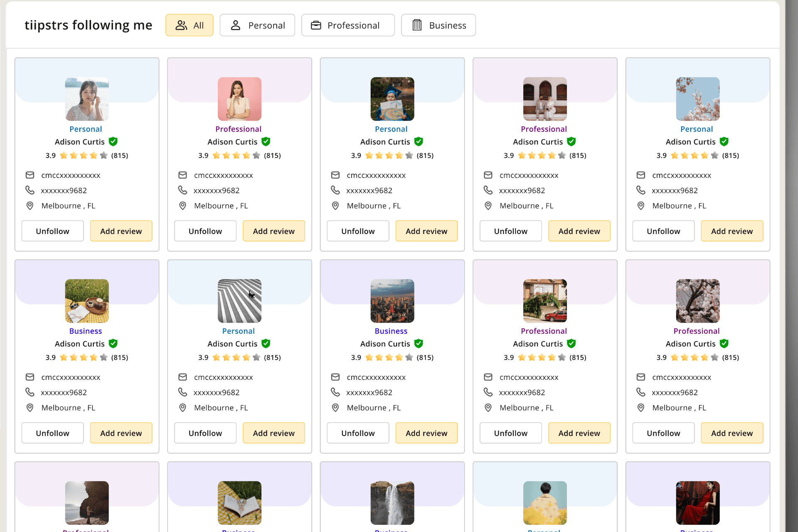
Task: Add review on pink-background Professional card
Action: 273,231
